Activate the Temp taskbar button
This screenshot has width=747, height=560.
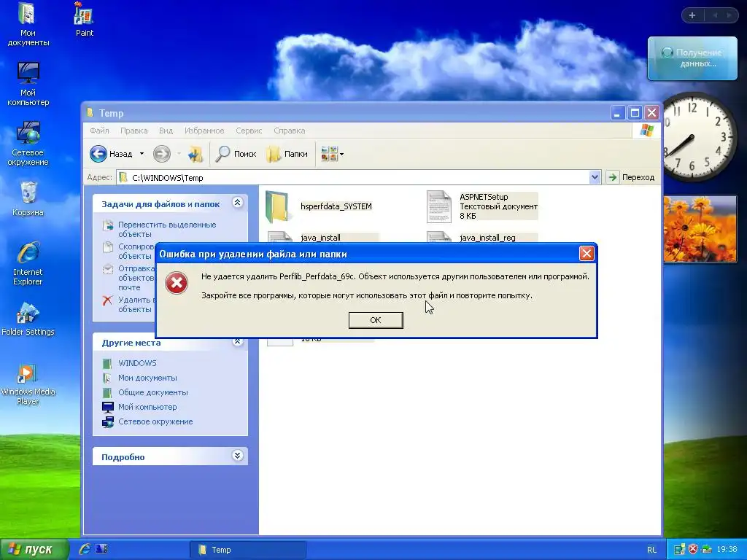(248, 550)
